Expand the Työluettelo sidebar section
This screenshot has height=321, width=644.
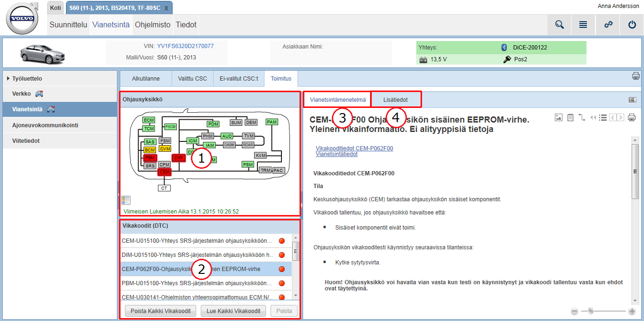pos(60,79)
